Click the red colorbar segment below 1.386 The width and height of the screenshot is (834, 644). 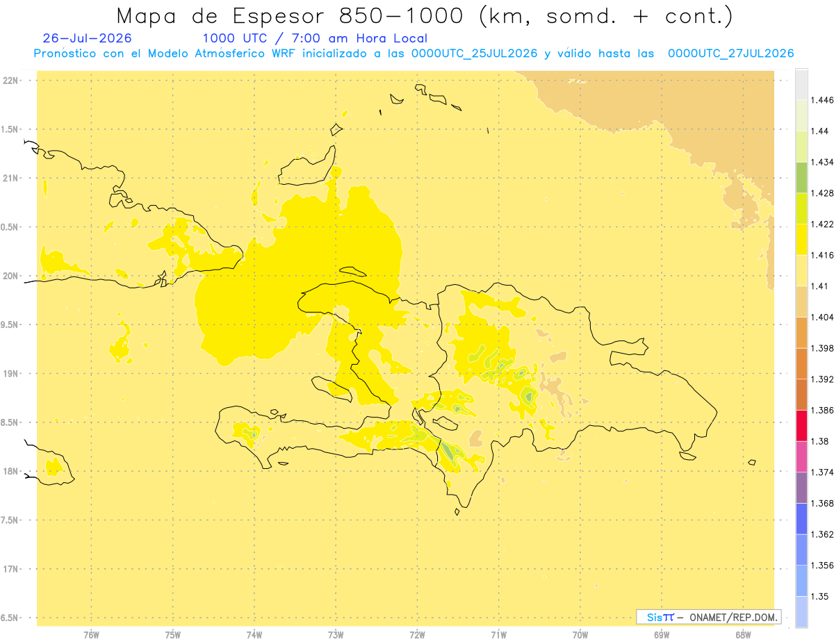tap(801, 426)
